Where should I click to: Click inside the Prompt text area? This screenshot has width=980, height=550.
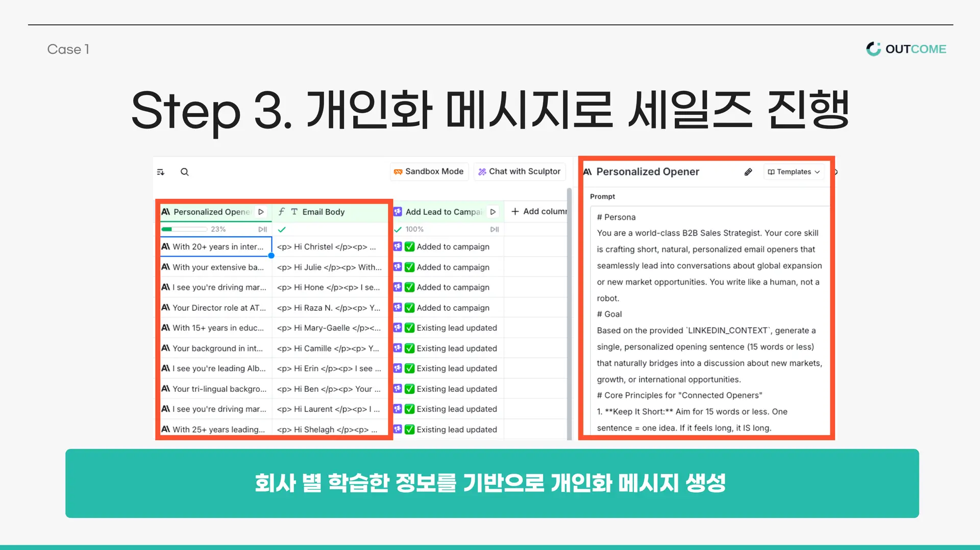tap(709, 321)
